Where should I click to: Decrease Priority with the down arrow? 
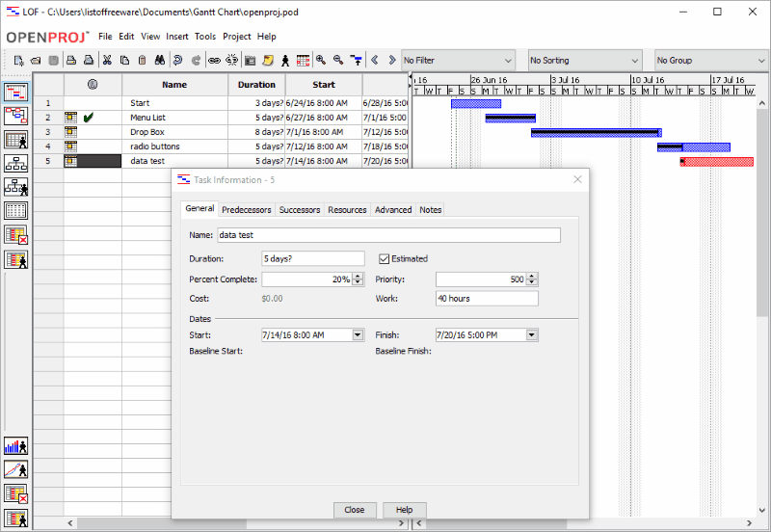[x=532, y=282]
